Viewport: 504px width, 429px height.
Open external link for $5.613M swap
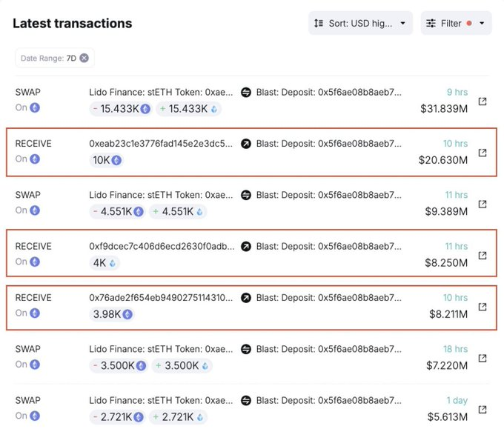point(483,409)
